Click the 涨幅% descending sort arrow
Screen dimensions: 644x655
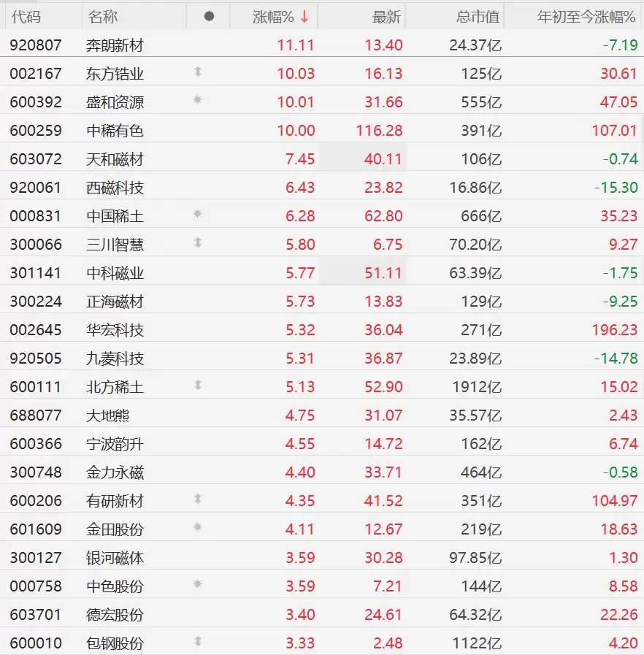pyautogui.click(x=304, y=17)
